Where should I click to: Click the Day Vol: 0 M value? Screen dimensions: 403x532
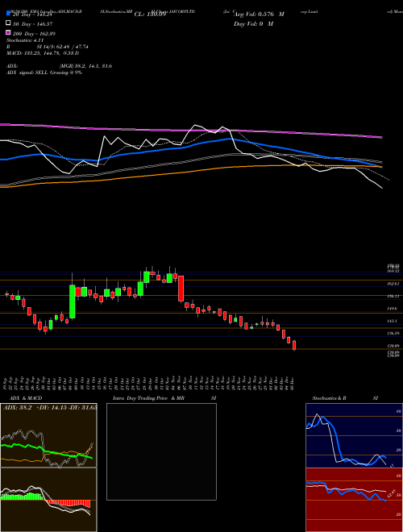tap(253, 24)
